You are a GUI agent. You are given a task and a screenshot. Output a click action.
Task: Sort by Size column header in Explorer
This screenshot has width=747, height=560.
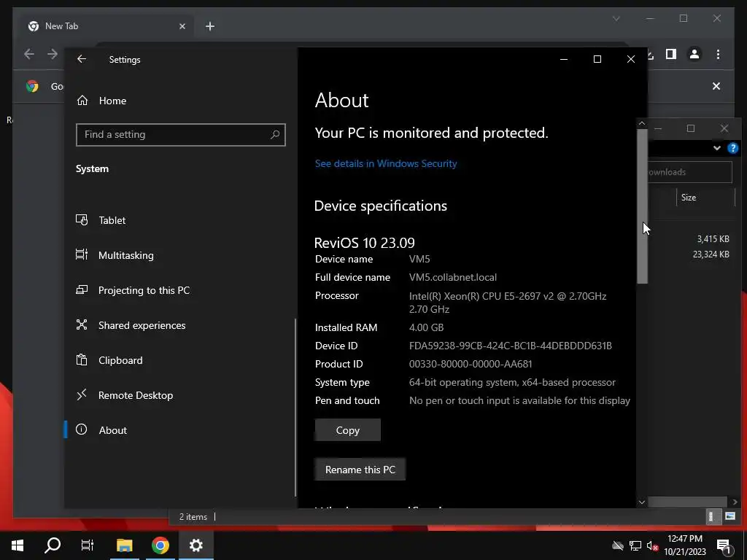pos(705,197)
